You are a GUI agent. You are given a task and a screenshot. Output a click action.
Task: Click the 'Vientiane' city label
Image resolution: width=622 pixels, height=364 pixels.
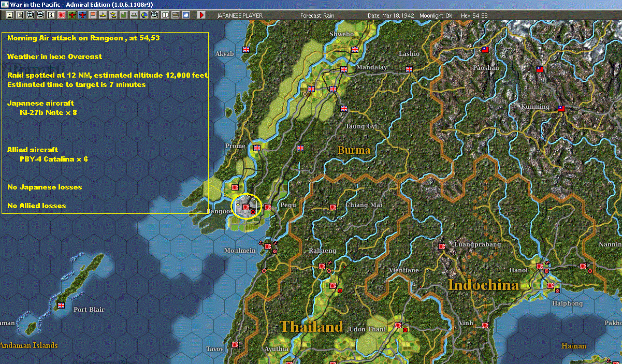pyautogui.click(x=403, y=270)
